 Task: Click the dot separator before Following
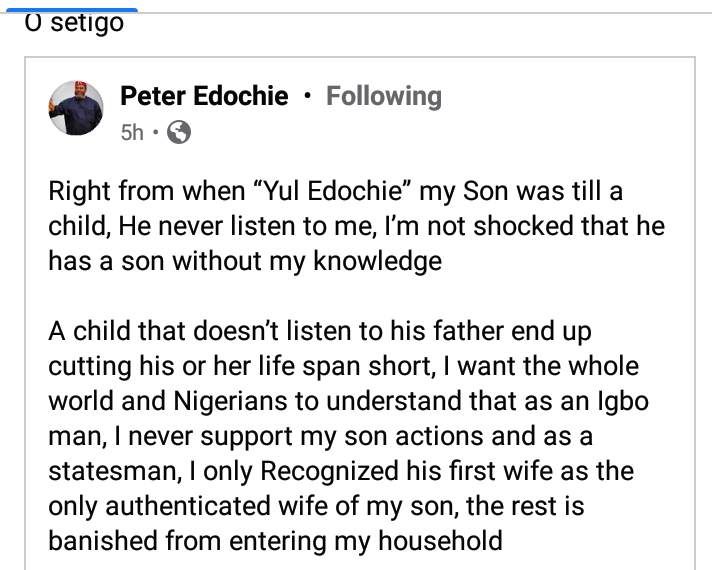pos(307,96)
